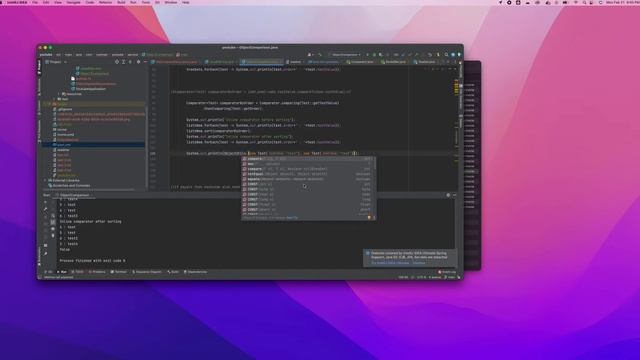Open the Refactor menu
Viewport: 640px width, 360px height.
coord(105,2)
